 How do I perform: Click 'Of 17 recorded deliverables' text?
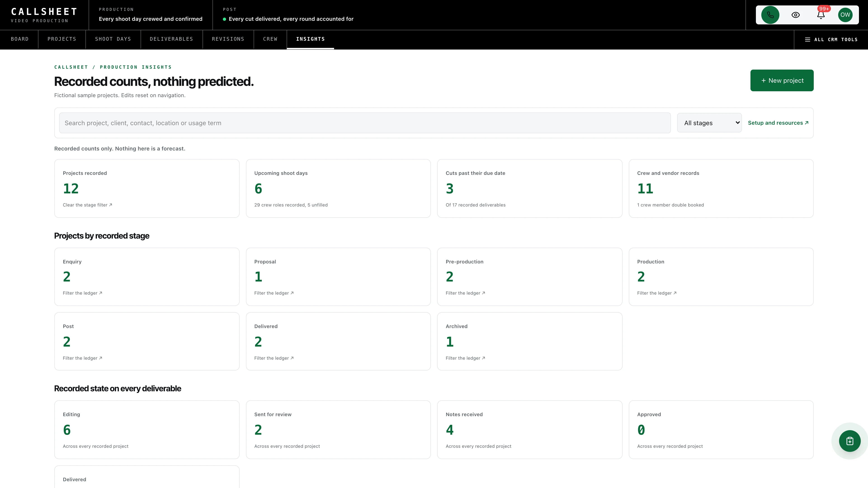(x=475, y=205)
